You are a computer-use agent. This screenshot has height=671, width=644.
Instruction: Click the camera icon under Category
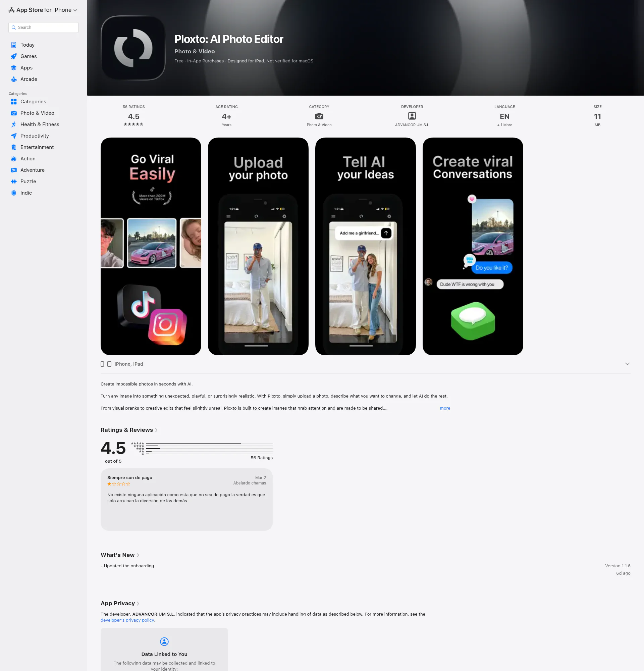pyautogui.click(x=319, y=116)
